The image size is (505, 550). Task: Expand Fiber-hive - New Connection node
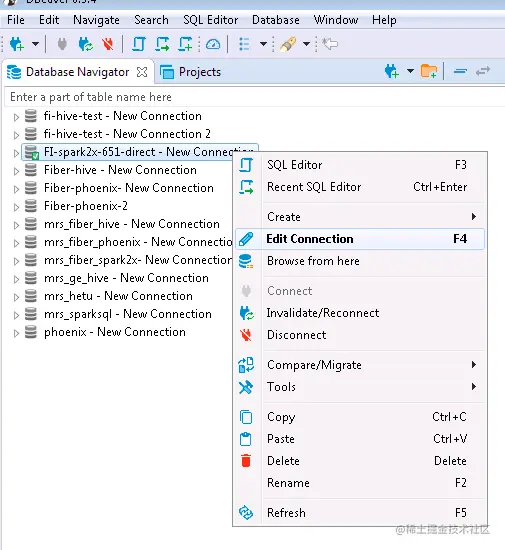[16, 171]
